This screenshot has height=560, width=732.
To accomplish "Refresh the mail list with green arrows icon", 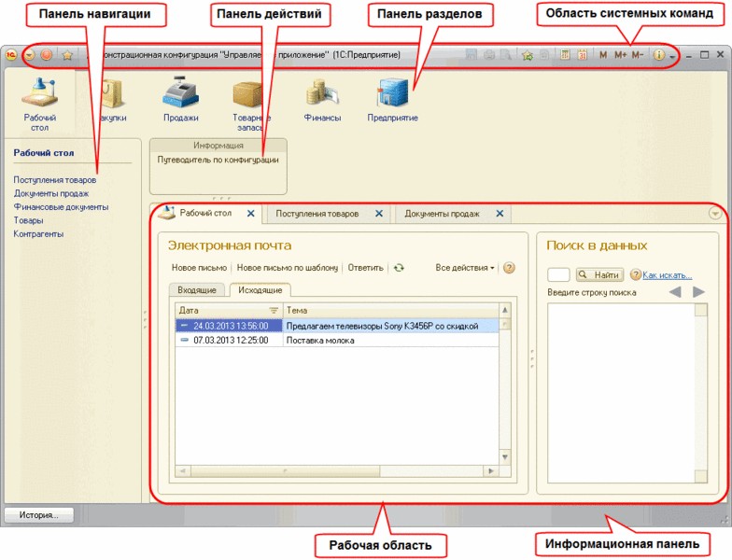I will 399,268.
